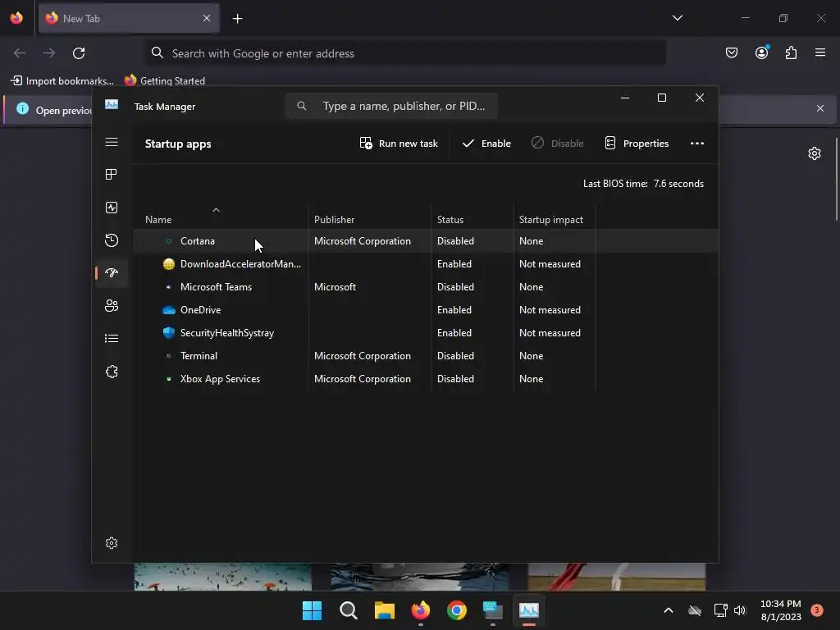
Task: Open the three-dot more options menu
Action: coord(697,143)
